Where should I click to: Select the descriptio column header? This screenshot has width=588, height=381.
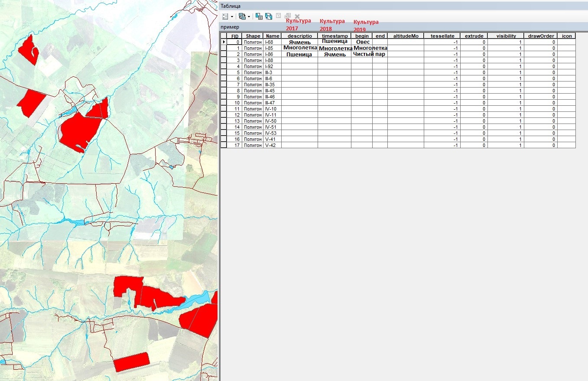coord(299,36)
